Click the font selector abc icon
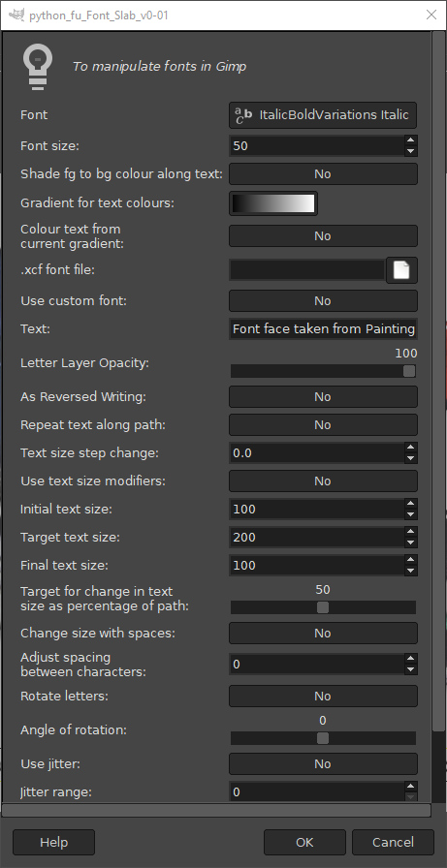Viewport: 447px width, 868px height. (x=243, y=115)
